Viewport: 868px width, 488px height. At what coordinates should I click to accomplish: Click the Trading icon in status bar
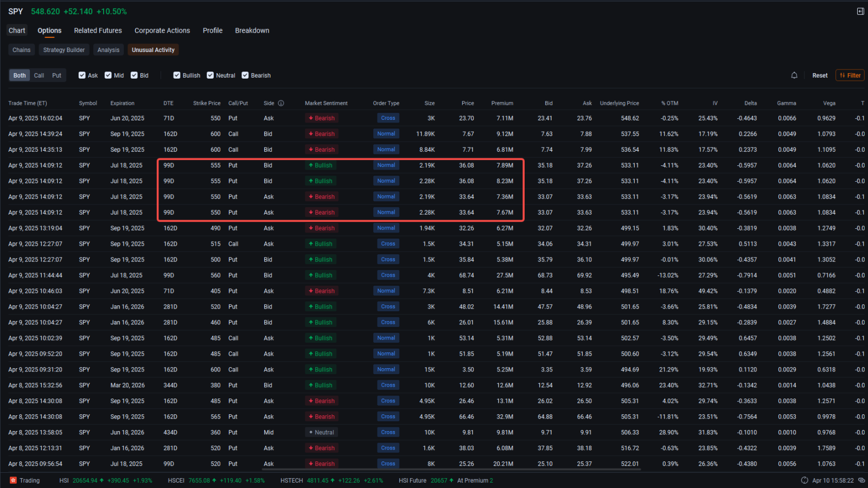pyautogui.click(x=14, y=480)
